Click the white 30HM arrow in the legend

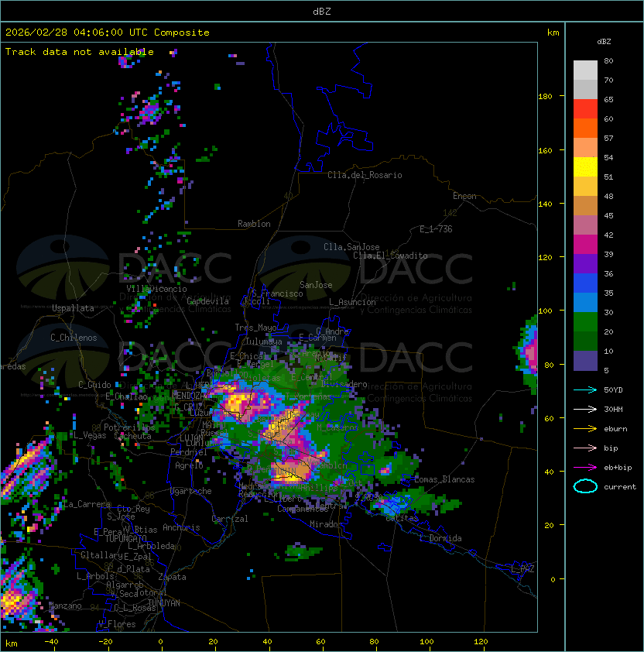click(x=585, y=410)
